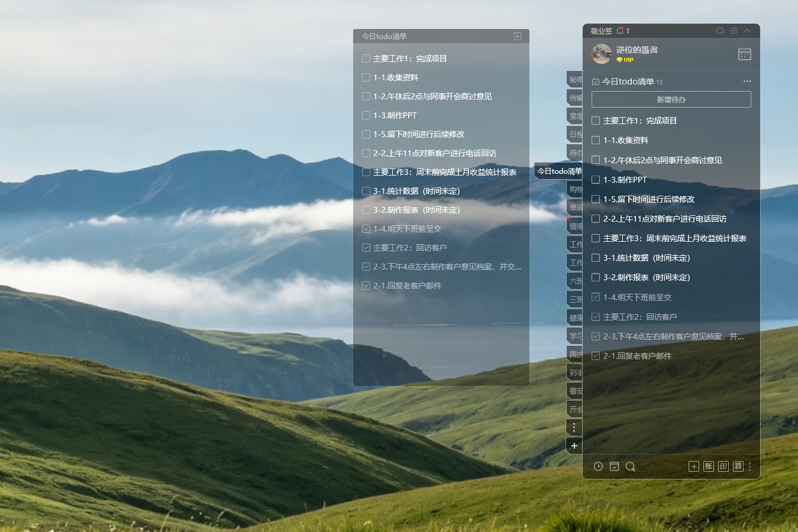This screenshot has width=798, height=532.
Task: Open the completed-items calendar check icon at bottom
Action: [615, 466]
